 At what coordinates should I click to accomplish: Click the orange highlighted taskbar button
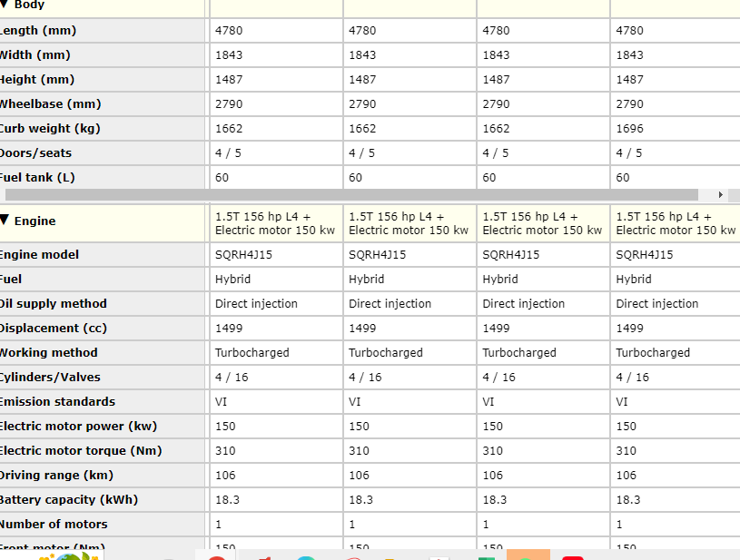point(528,554)
